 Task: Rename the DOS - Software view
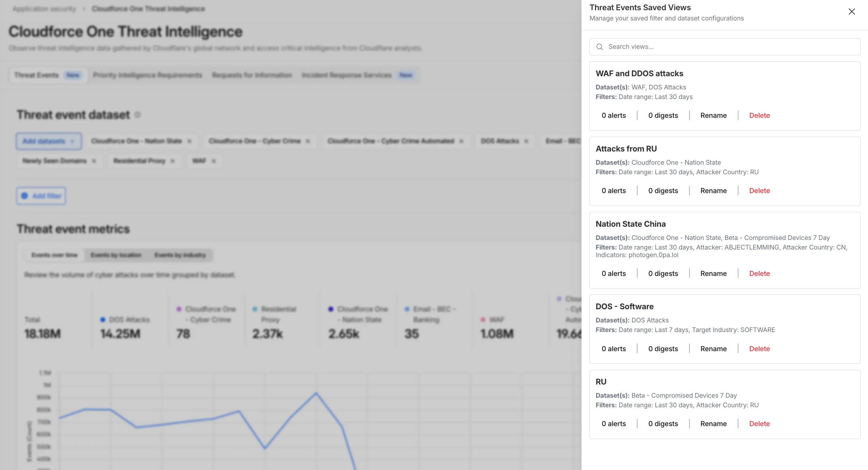713,349
